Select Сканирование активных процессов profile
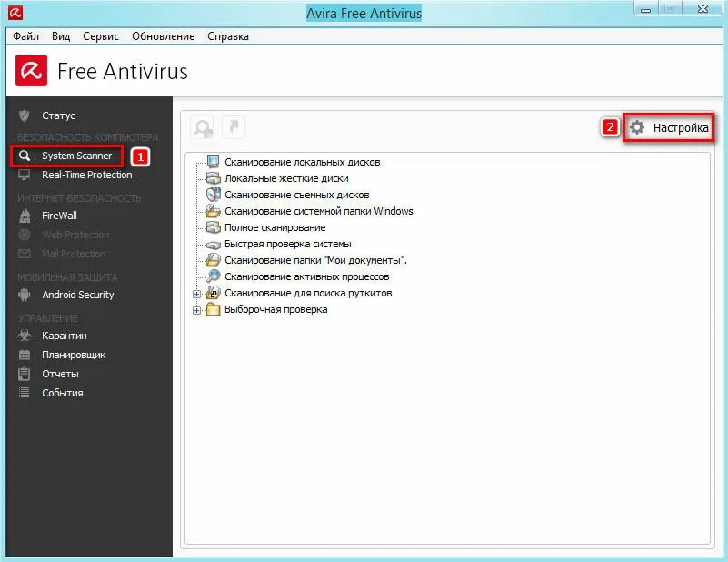This screenshot has width=728, height=562. [307, 276]
